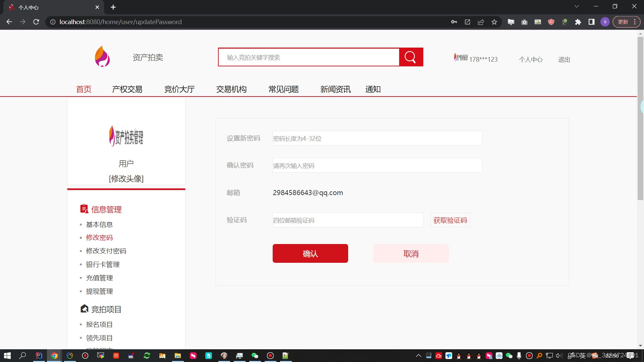Open the browser extensions puzzle icon
Viewport: 644px width, 362px height.
point(578,22)
